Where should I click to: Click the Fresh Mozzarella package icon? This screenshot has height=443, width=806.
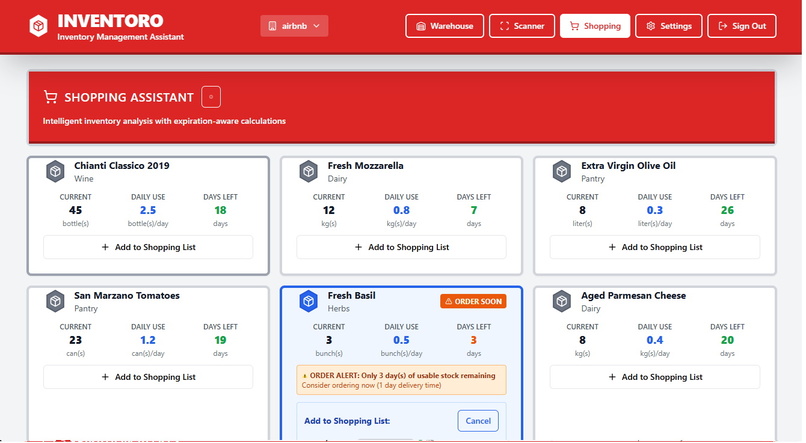click(x=309, y=171)
